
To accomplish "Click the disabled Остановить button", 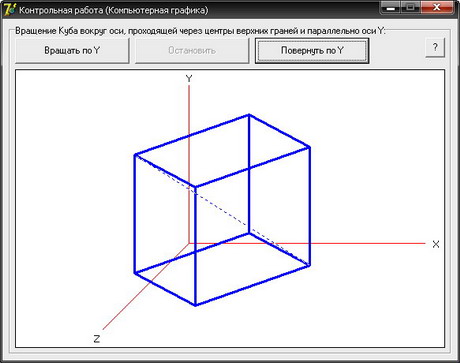I will click(x=192, y=50).
